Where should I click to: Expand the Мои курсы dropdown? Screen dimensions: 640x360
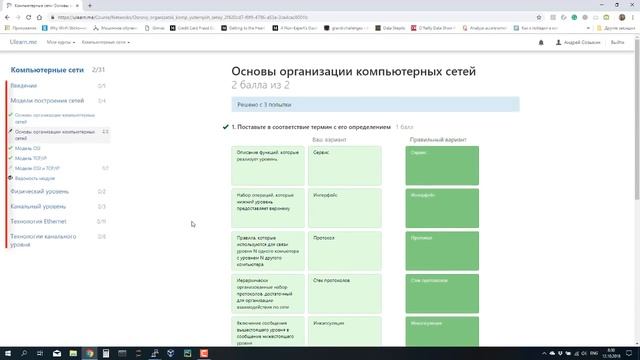point(61,42)
